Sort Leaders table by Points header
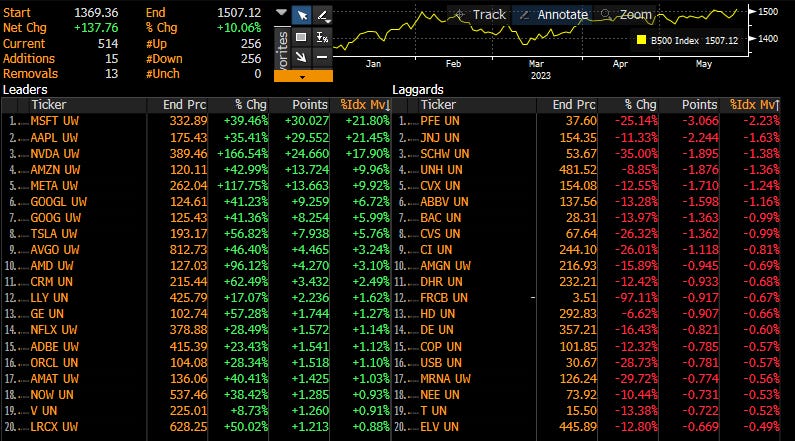 click(300, 105)
